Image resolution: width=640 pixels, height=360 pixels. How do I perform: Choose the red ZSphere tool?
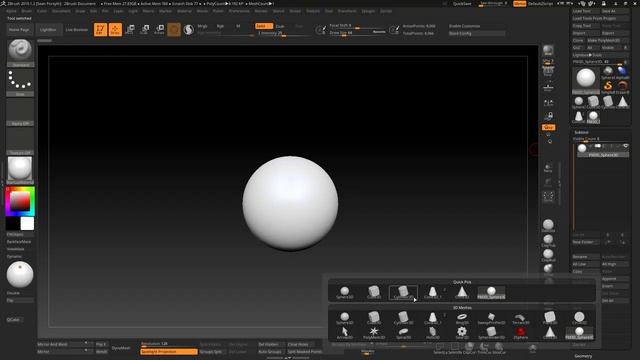pyautogui.click(x=520, y=333)
